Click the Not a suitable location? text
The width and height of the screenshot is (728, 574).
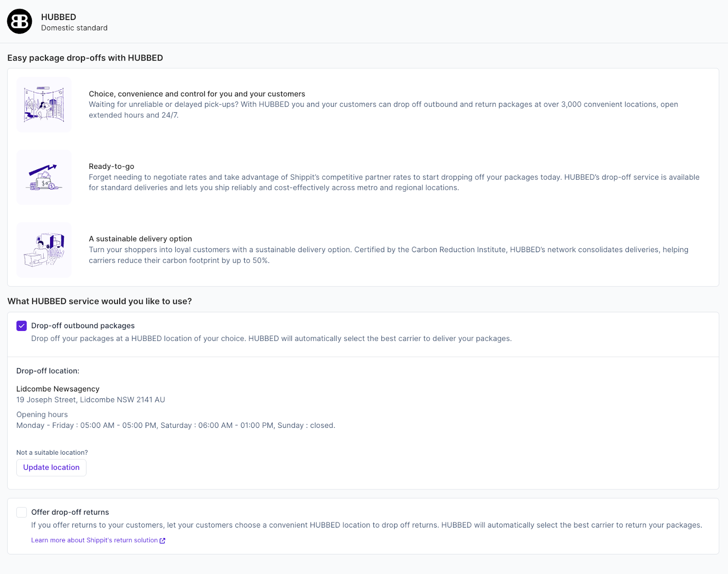pos(52,453)
